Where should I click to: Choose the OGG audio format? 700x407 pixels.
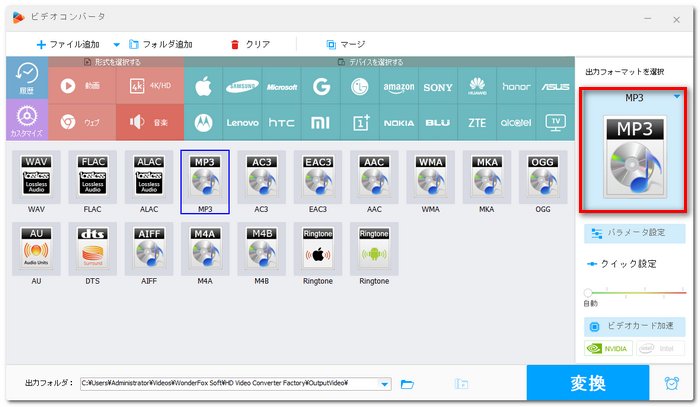(x=542, y=179)
